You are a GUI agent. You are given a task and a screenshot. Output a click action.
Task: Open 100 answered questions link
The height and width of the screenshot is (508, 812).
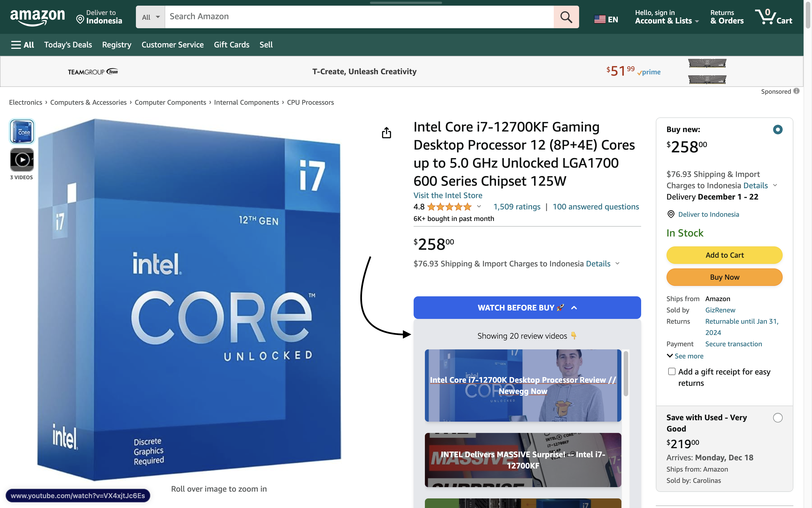pos(595,207)
